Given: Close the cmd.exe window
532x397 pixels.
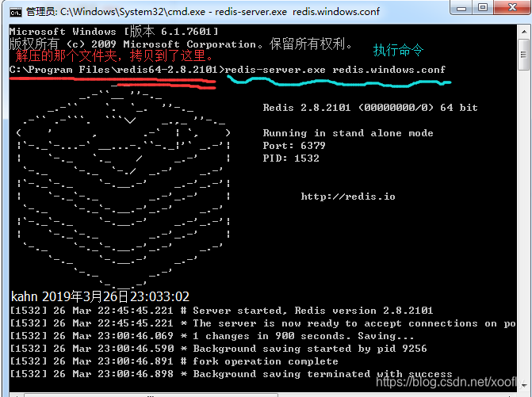Looking at the screenshot, I should [x=512, y=7].
